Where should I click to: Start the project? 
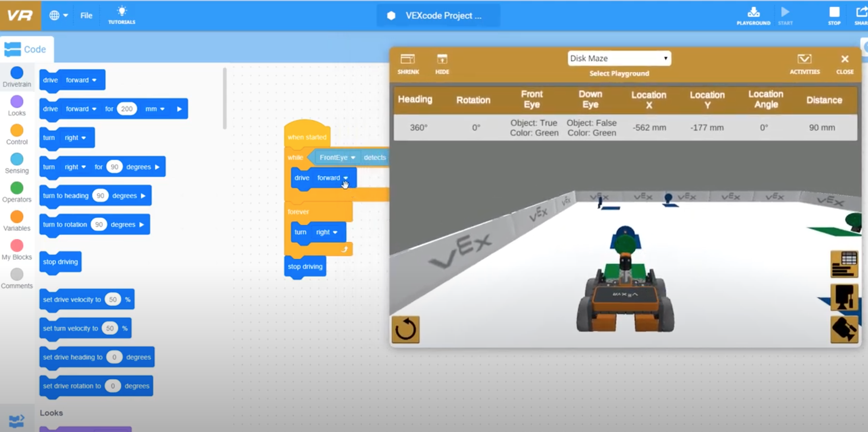(x=785, y=15)
